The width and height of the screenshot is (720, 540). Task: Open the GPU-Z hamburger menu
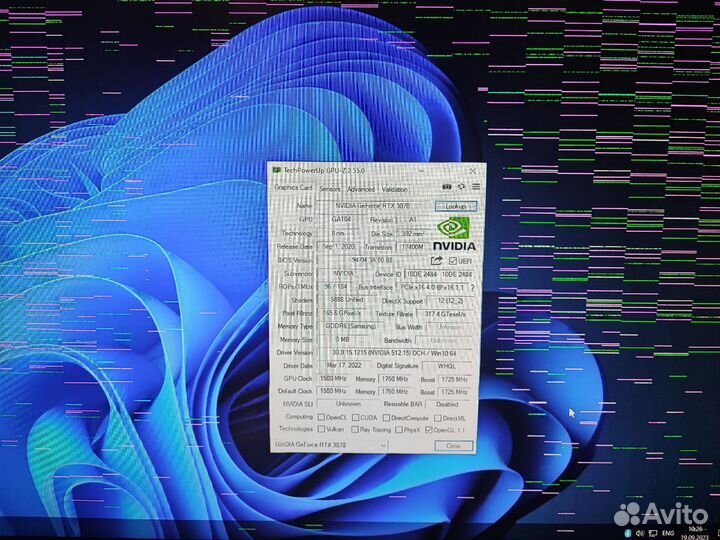(476, 186)
